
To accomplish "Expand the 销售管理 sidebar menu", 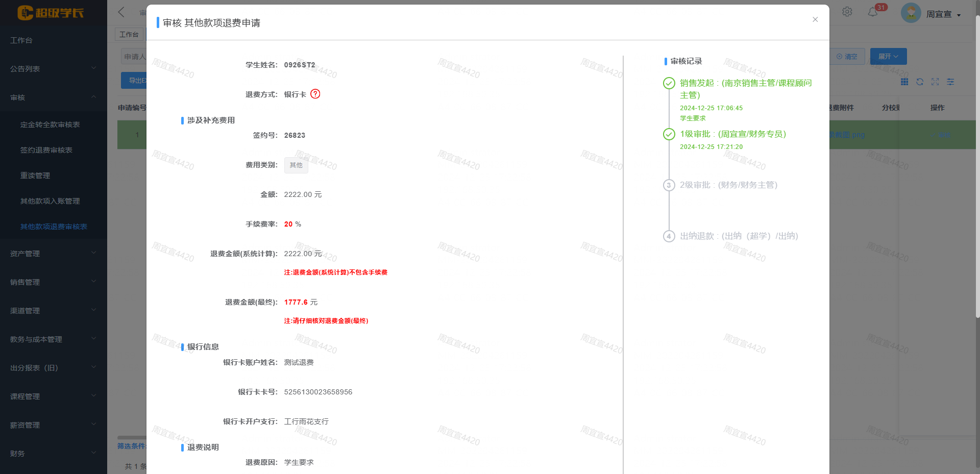I will [53, 282].
